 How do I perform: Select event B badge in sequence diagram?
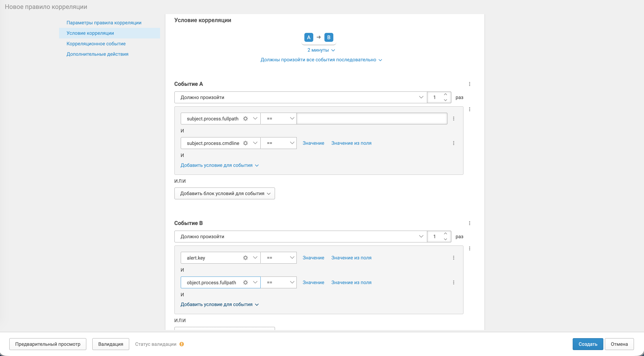coord(329,37)
